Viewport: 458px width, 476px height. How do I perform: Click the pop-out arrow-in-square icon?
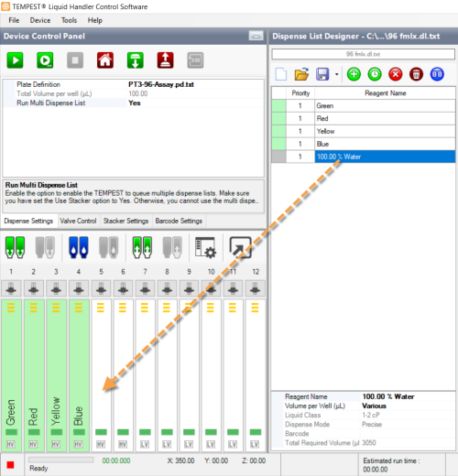(241, 247)
